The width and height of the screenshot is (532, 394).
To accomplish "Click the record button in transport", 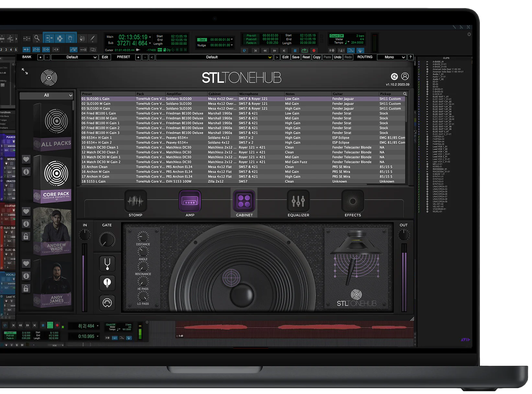I will coord(314,51).
